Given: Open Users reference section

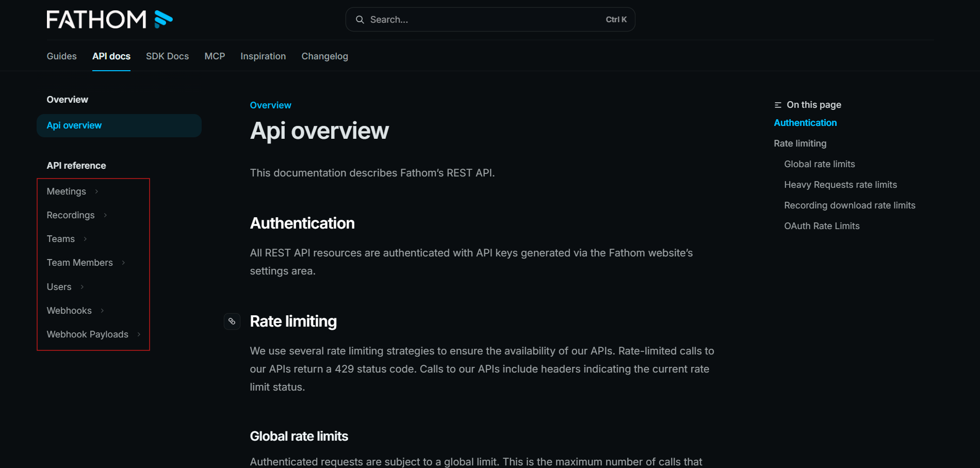Looking at the screenshot, I should point(59,287).
